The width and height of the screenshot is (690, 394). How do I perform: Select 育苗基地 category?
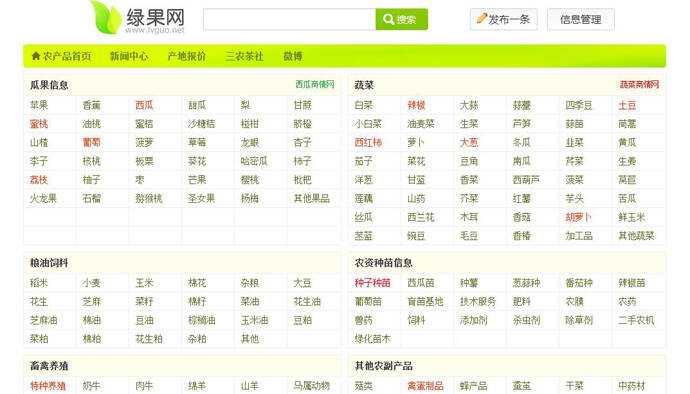425,302
